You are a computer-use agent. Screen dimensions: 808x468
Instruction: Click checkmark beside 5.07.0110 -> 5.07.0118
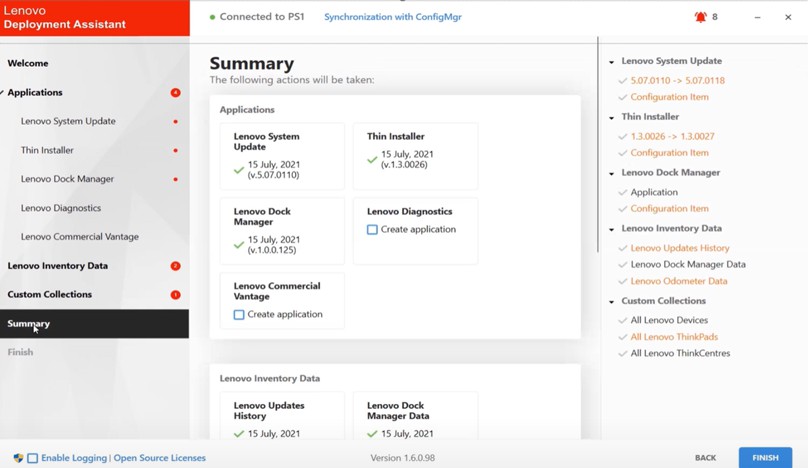click(x=622, y=81)
